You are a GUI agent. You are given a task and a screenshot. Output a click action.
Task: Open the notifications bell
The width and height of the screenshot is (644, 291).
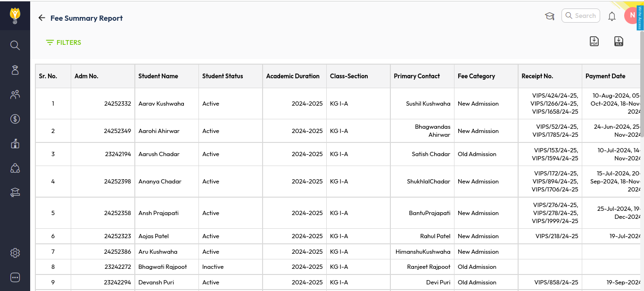coord(612,17)
